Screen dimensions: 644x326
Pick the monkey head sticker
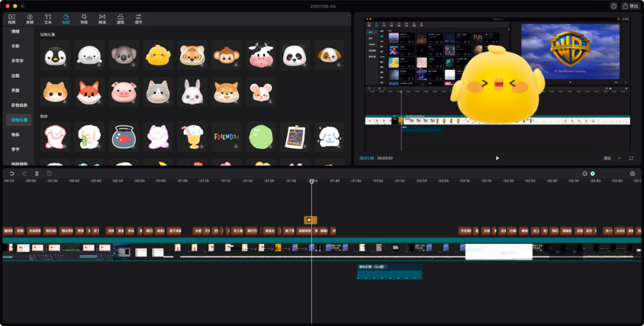click(227, 55)
